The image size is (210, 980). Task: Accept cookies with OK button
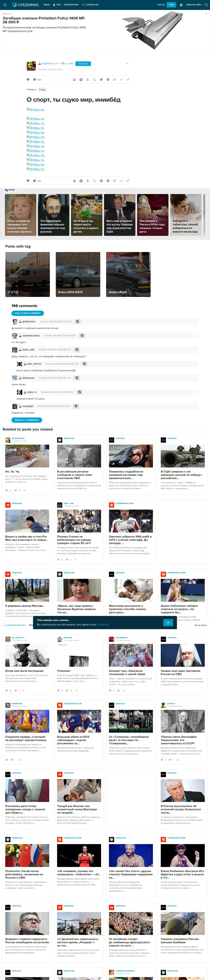tap(168, 622)
